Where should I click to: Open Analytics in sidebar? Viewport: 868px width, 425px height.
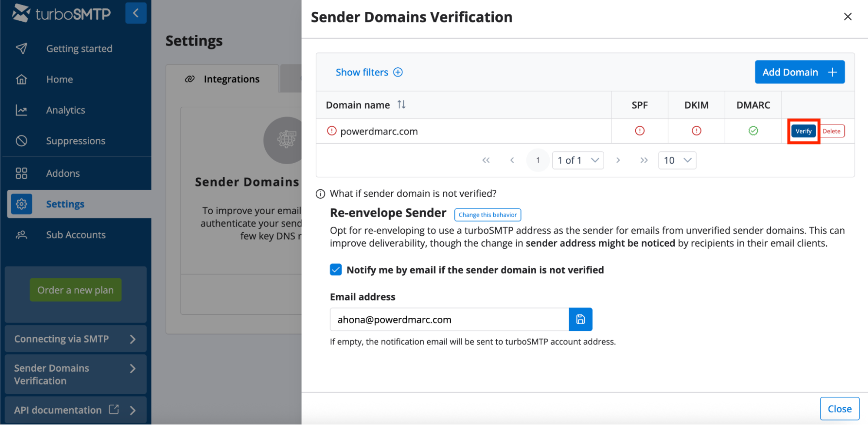click(x=66, y=110)
